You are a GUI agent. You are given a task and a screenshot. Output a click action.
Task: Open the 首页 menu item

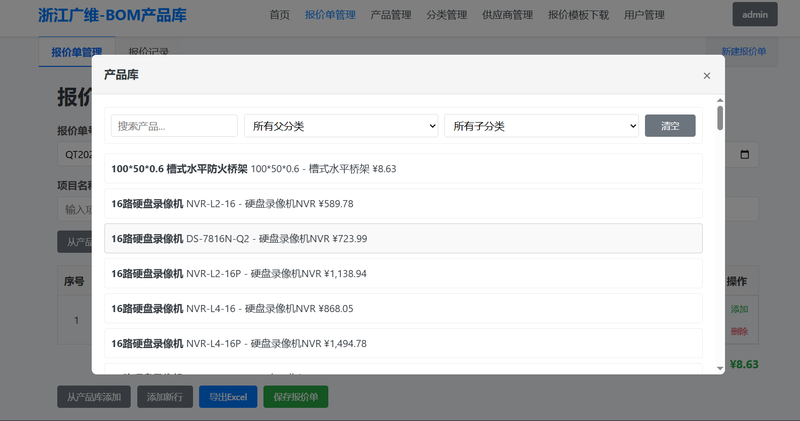[x=280, y=15]
